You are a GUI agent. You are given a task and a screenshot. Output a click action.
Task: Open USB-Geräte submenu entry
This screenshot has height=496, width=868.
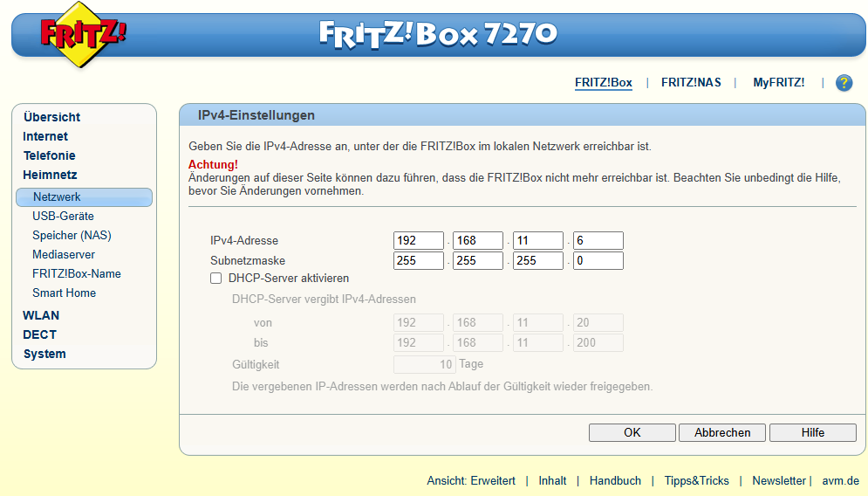(x=63, y=216)
